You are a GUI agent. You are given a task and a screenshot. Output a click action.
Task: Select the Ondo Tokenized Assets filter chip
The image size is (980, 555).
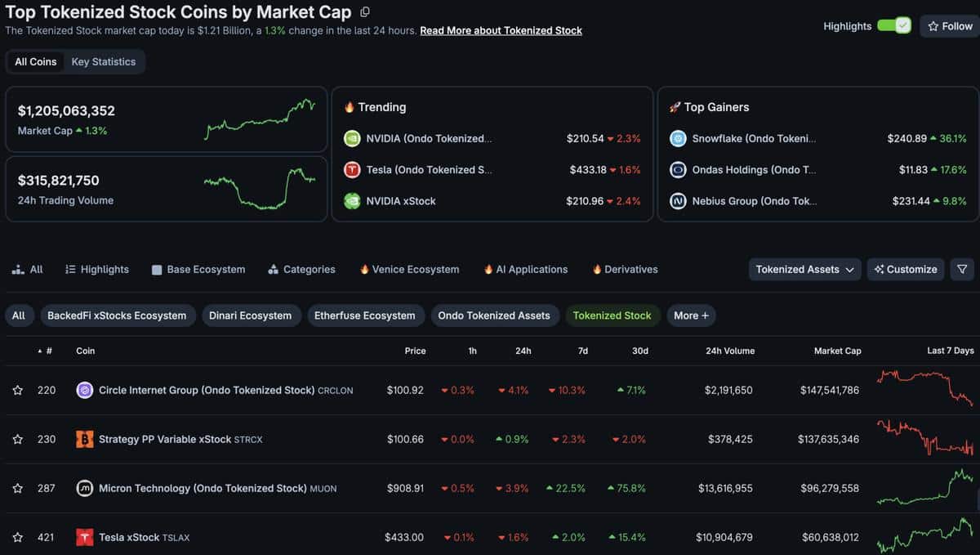coord(494,316)
